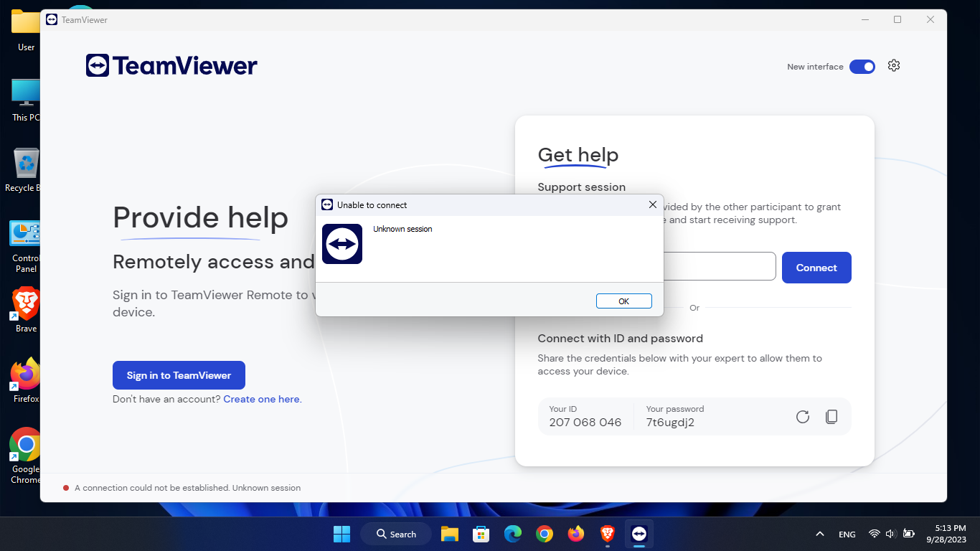
Task: Open the Create one here link
Action: click(x=261, y=398)
